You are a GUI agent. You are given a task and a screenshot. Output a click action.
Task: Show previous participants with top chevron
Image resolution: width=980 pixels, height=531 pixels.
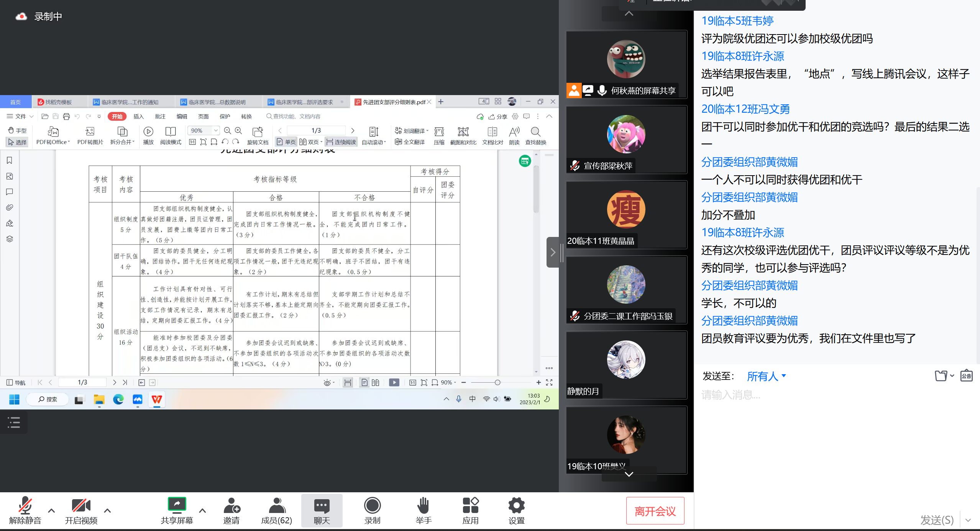pos(629,14)
